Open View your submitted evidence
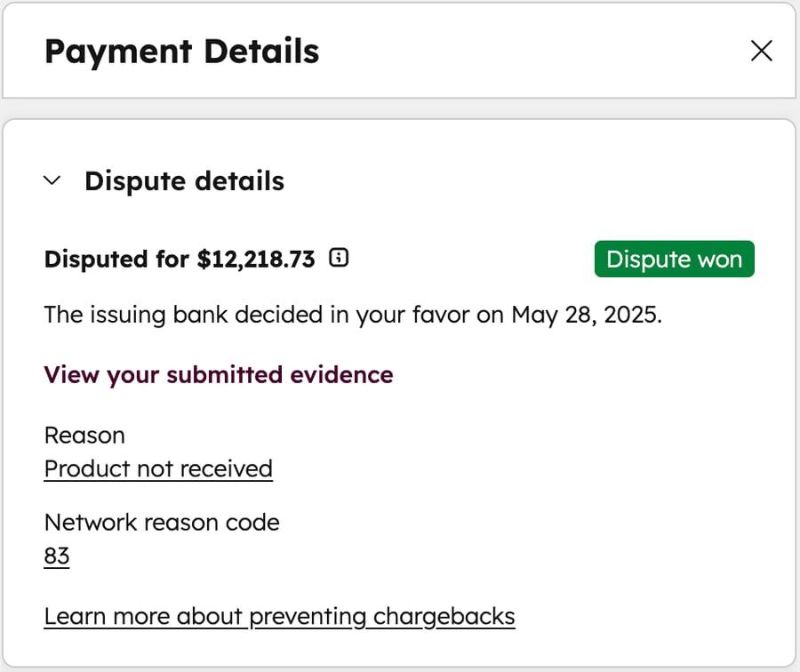Viewport: 800px width, 672px height. point(218,374)
